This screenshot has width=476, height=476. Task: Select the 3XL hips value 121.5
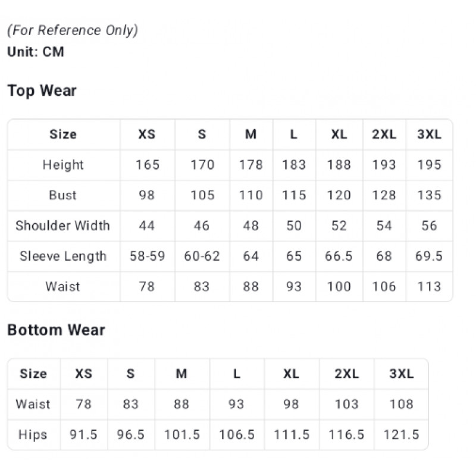(x=402, y=434)
